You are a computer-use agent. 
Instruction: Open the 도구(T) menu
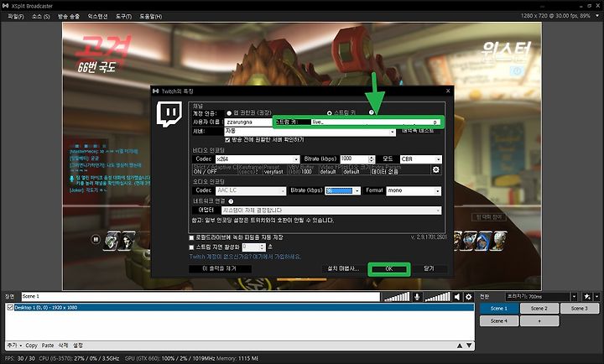tap(123, 17)
